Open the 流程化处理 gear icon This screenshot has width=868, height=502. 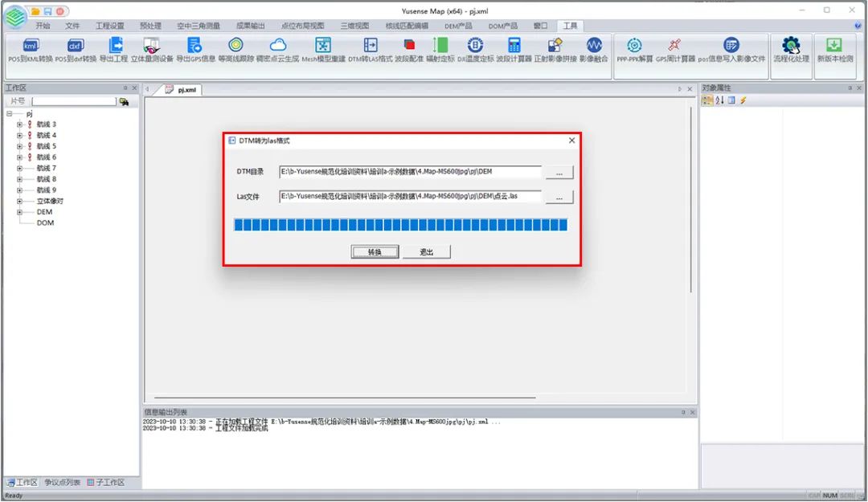(x=791, y=48)
